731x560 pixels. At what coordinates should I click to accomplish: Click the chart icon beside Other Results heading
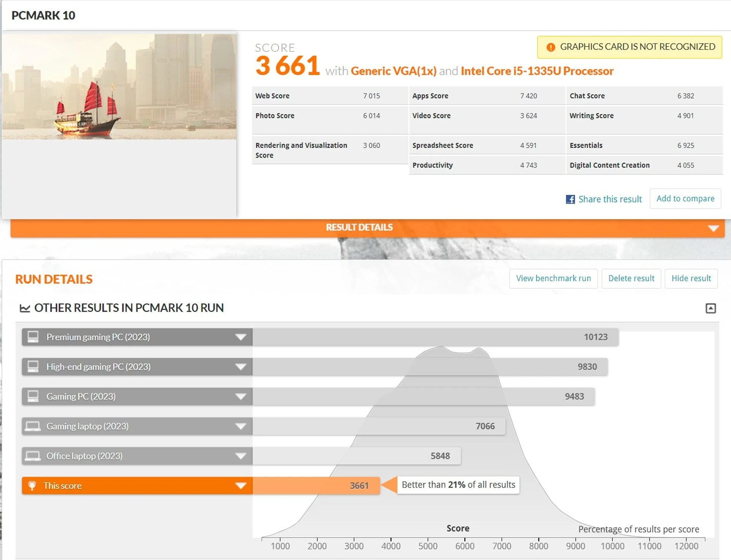click(25, 308)
